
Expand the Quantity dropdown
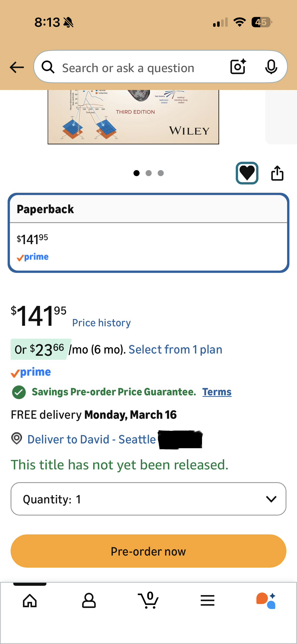click(148, 499)
